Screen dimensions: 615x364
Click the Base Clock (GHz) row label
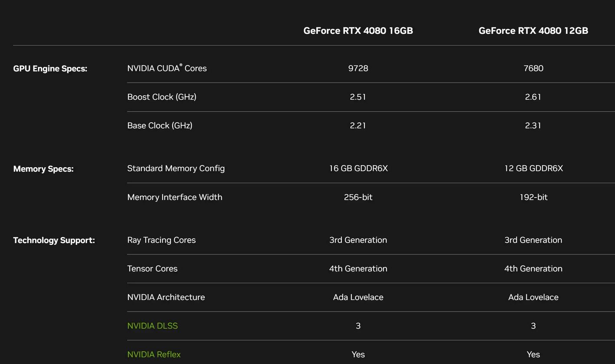pyautogui.click(x=160, y=125)
